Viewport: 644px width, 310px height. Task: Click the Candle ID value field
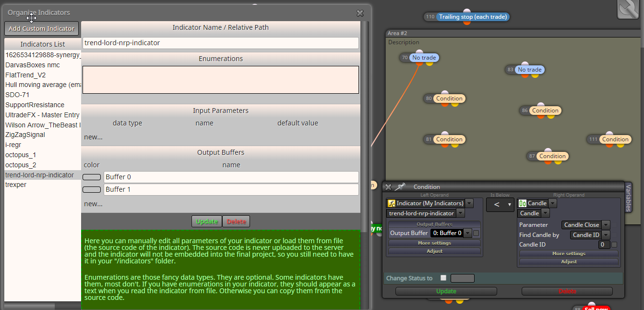(604, 245)
